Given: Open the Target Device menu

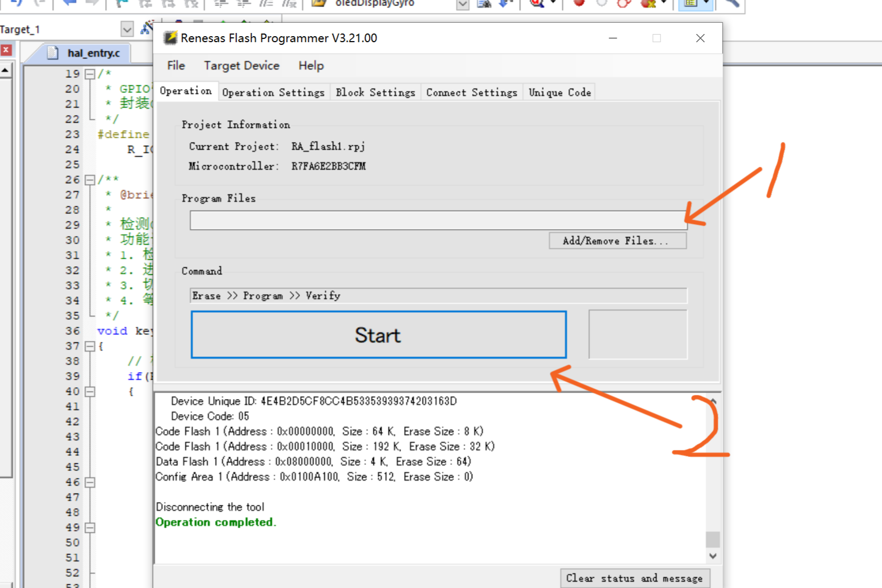Looking at the screenshot, I should [241, 65].
